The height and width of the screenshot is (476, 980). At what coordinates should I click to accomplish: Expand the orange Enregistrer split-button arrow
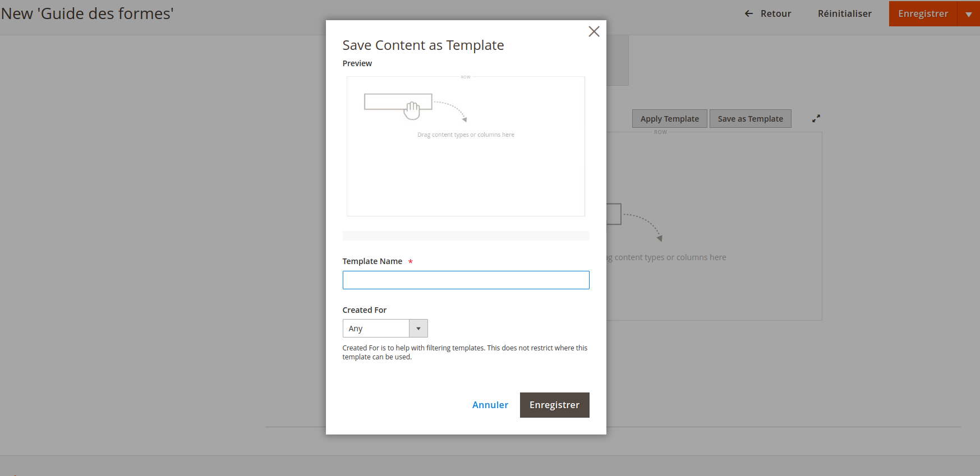[x=968, y=13]
